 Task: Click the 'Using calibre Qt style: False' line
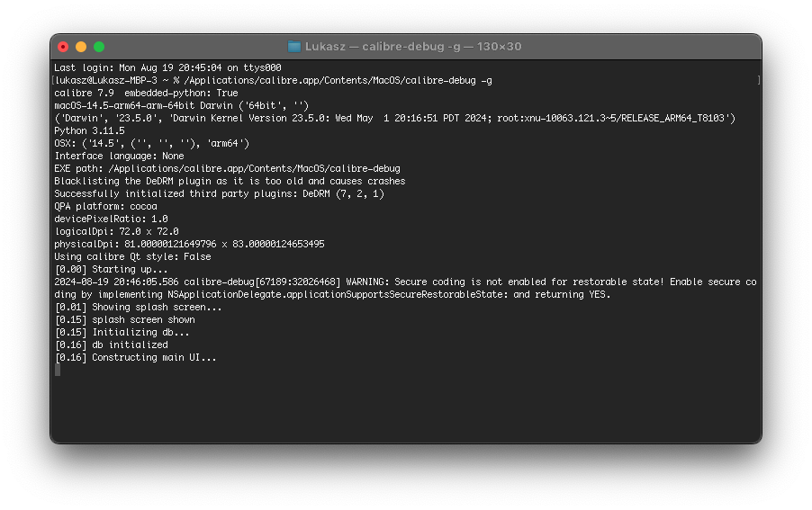(x=132, y=256)
